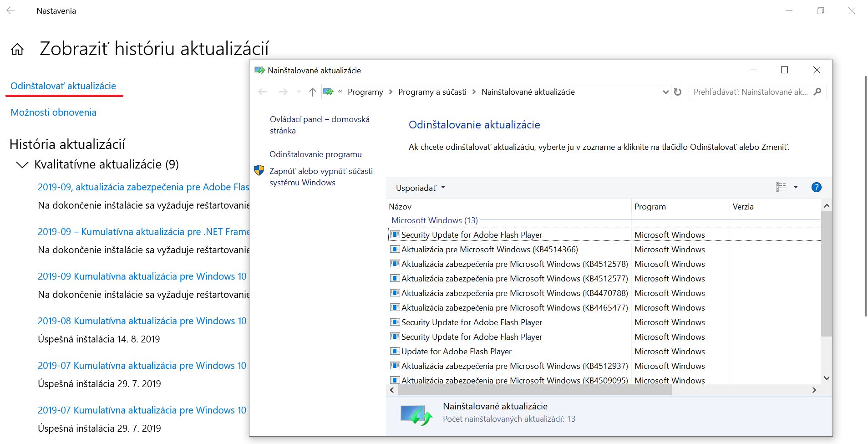Click the Settings window vertical scrollbar
This screenshot has height=444, width=868.
click(x=866, y=196)
